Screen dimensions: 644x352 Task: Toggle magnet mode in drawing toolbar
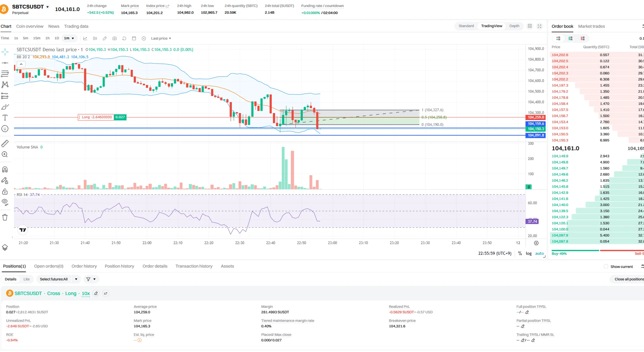[x=5, y=169]
